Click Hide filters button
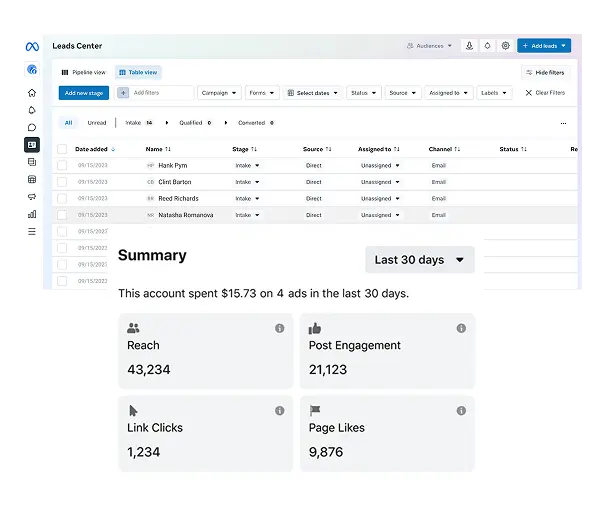Screen dimensions: 600x509 pyautogui.click(x=545, y=72)
